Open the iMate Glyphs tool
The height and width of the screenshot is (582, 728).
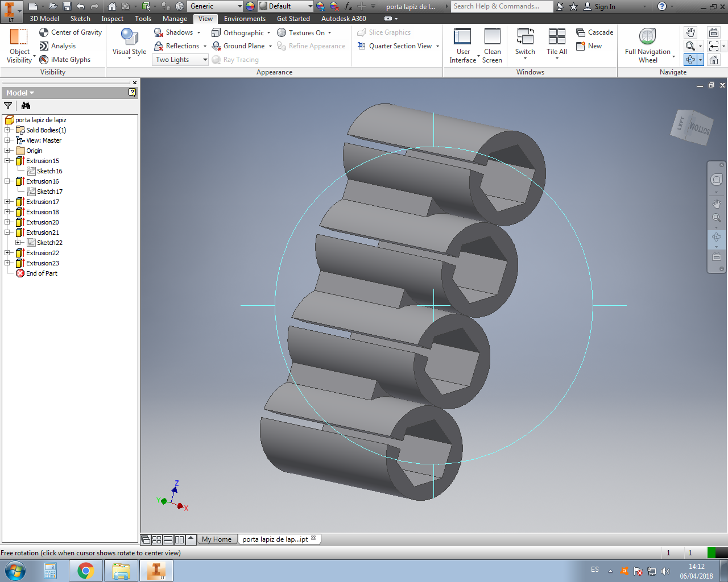[x=44, y=60]
